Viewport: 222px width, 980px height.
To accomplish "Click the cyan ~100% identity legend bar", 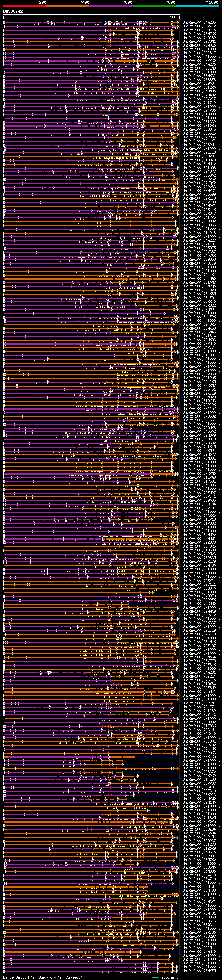I will tap(197, 6).
